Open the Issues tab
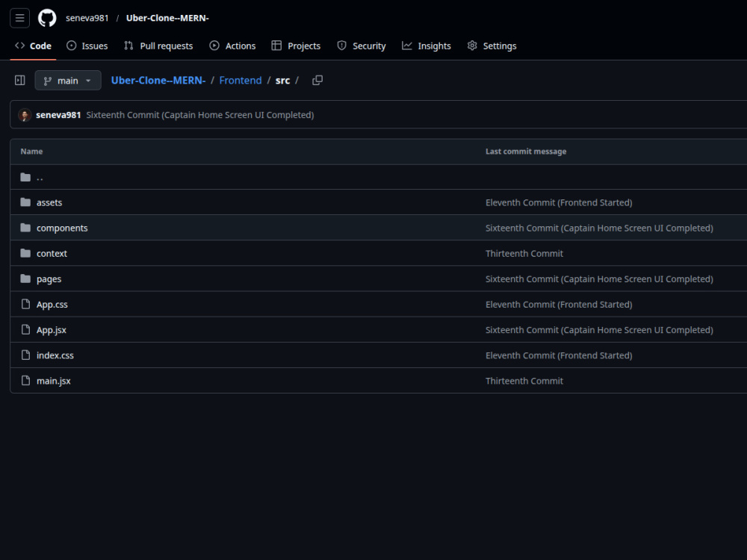Viewport: 747px width, 560px height. pos(87,46)
